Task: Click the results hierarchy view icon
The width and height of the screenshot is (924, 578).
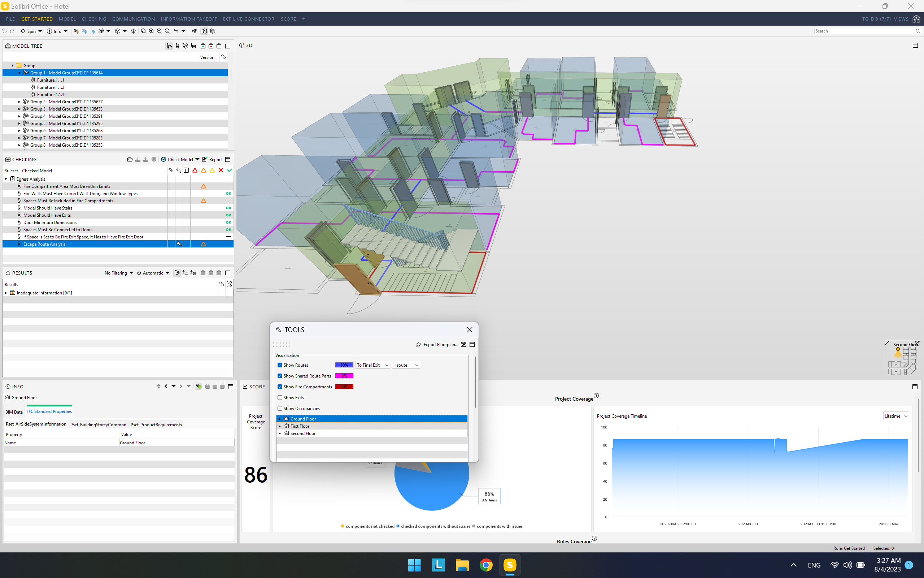Action: tap(177, 273)
